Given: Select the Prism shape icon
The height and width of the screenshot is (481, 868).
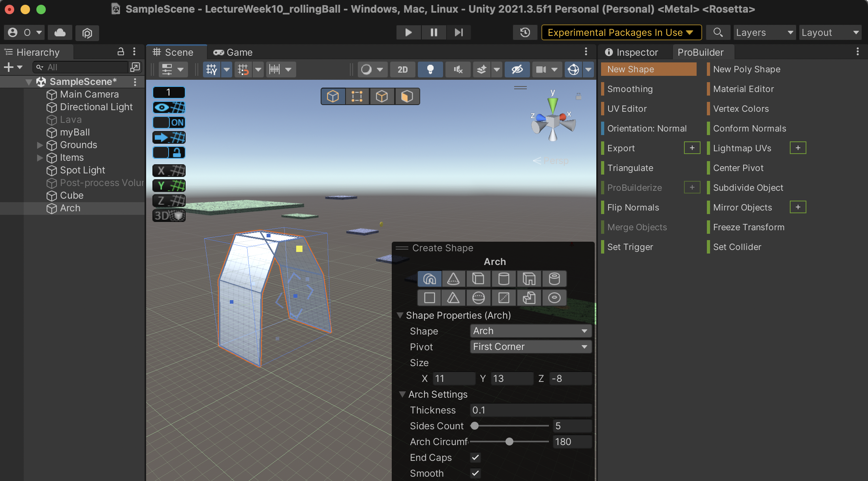Looking at the screenshot, I should click(453, 298).
